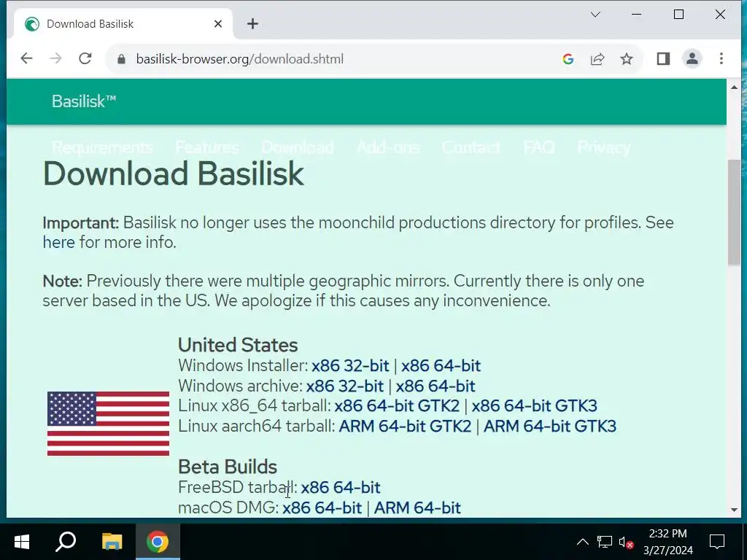Screen dimensions: 747x560
Task: Click the 'United States' heading
Action: coord(238,345)
